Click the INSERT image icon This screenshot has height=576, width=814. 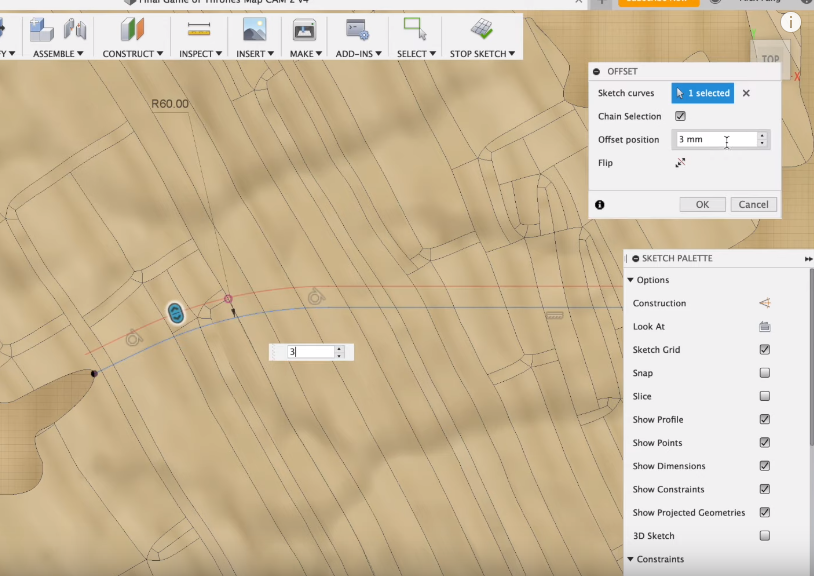coord(254,29)
